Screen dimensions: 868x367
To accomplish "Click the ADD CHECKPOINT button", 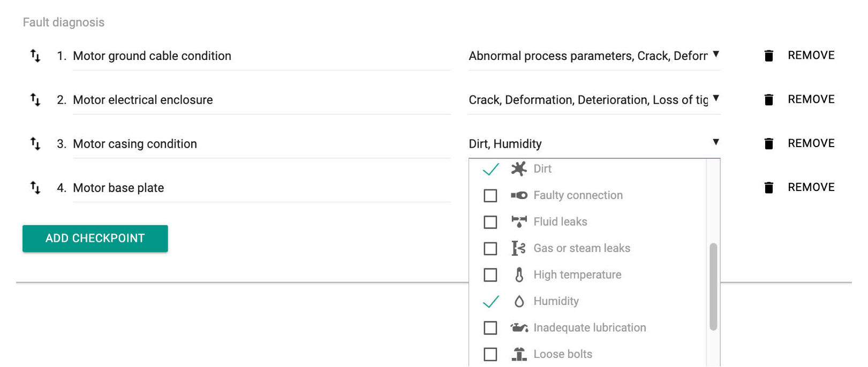I will tap(95, 239).
